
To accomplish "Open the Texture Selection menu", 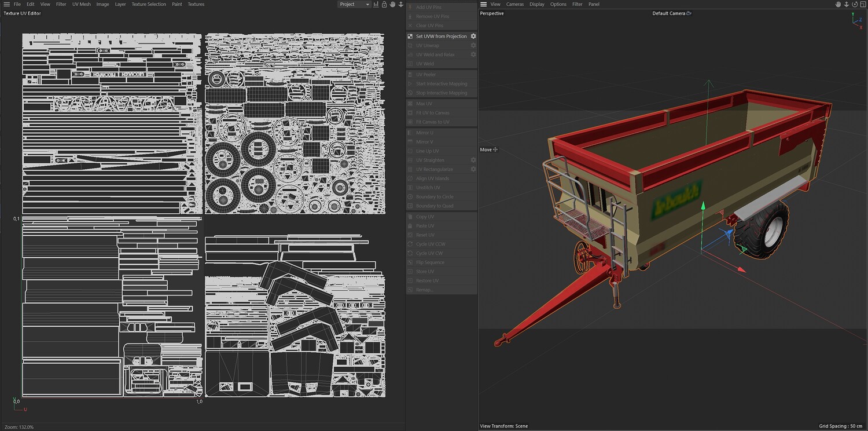I will 149,4.
